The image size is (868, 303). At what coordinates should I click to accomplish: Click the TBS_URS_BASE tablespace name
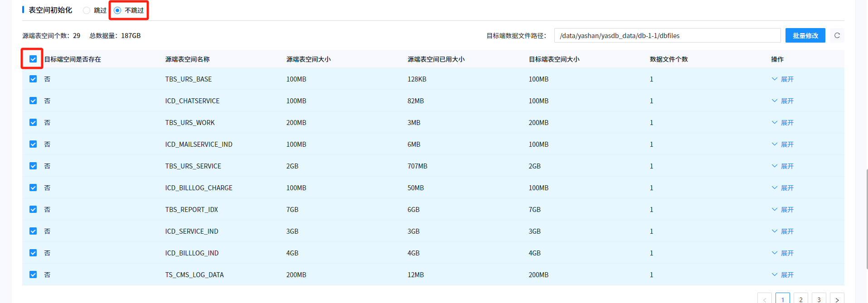tap(189, 79)
